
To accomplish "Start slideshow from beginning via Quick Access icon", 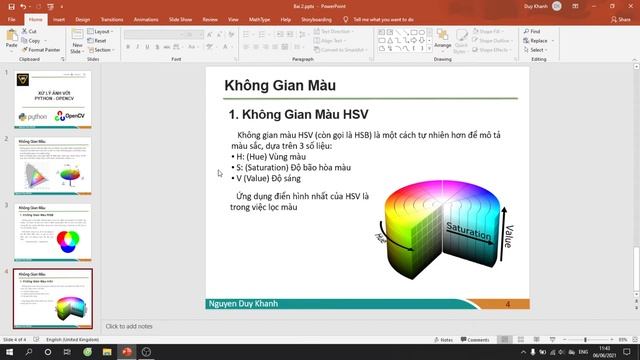I will point(51,7).
